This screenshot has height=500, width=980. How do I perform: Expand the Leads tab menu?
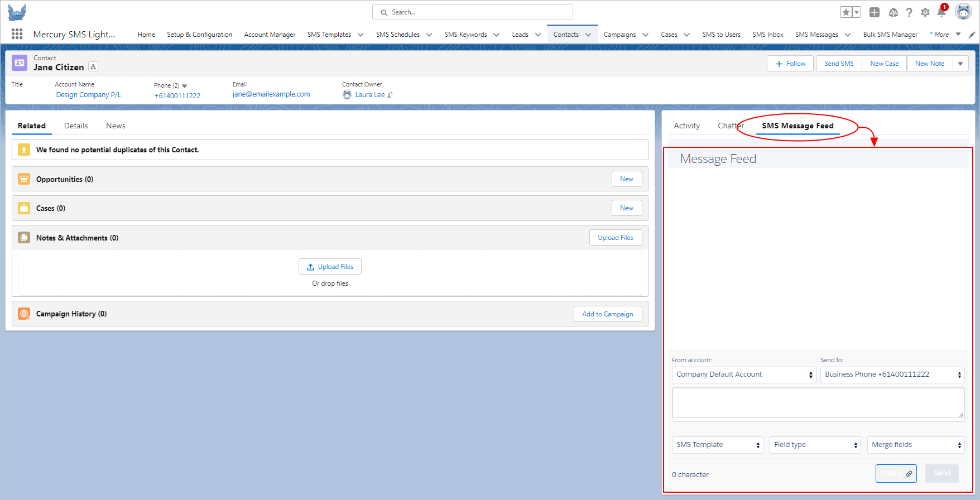click(538, 35)
